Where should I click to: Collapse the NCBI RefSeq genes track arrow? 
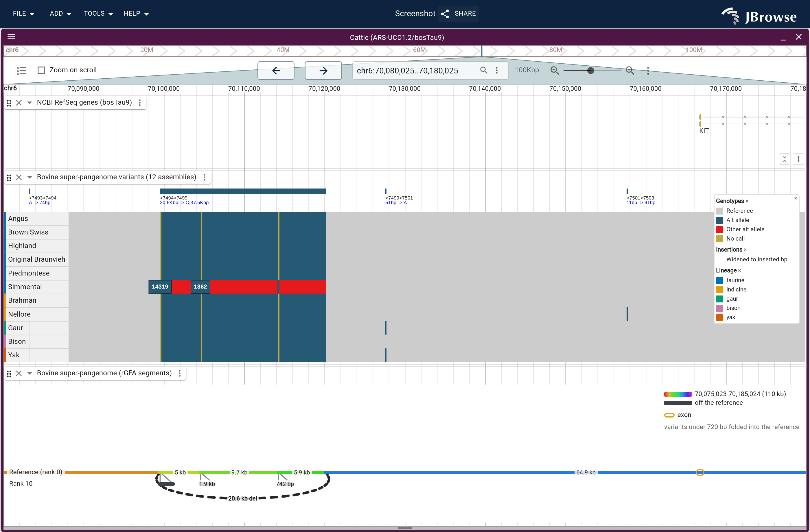30,103
